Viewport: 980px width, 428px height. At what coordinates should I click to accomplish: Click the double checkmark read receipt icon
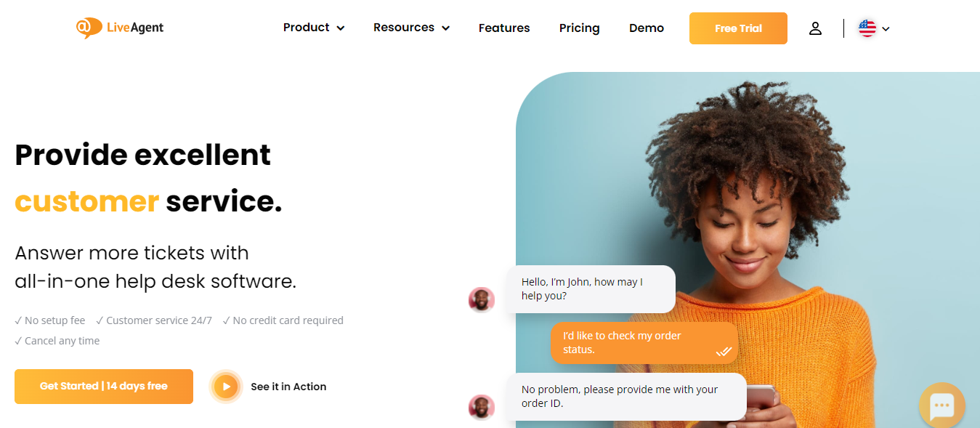pyautogui.click(x=724, y=351)
